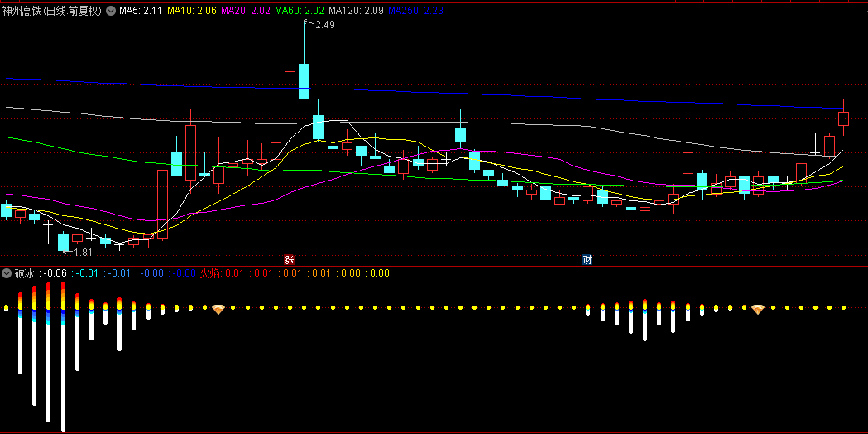Image resolution: width=868 pixels, height=434 pixels.
Task: Select the MA250: 2.23 moving average label
Action: pos(415,11)
